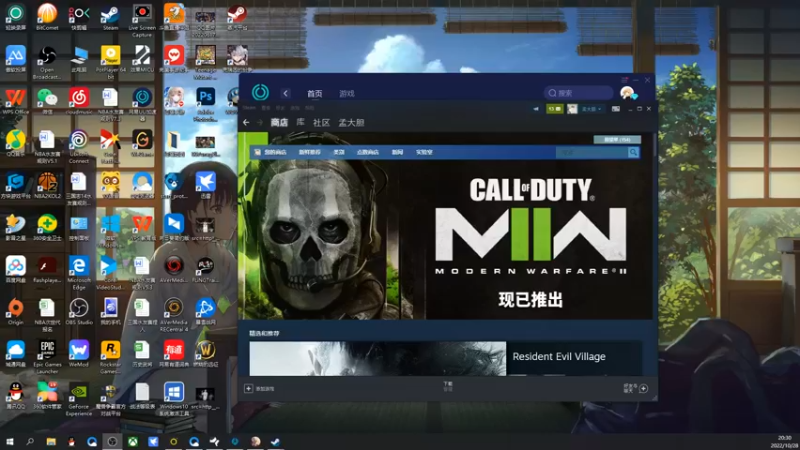This screenshot has height=450, width=800.
Task: Open the green WeChat desktop shortcut
Action: click(x=47, y=100)
